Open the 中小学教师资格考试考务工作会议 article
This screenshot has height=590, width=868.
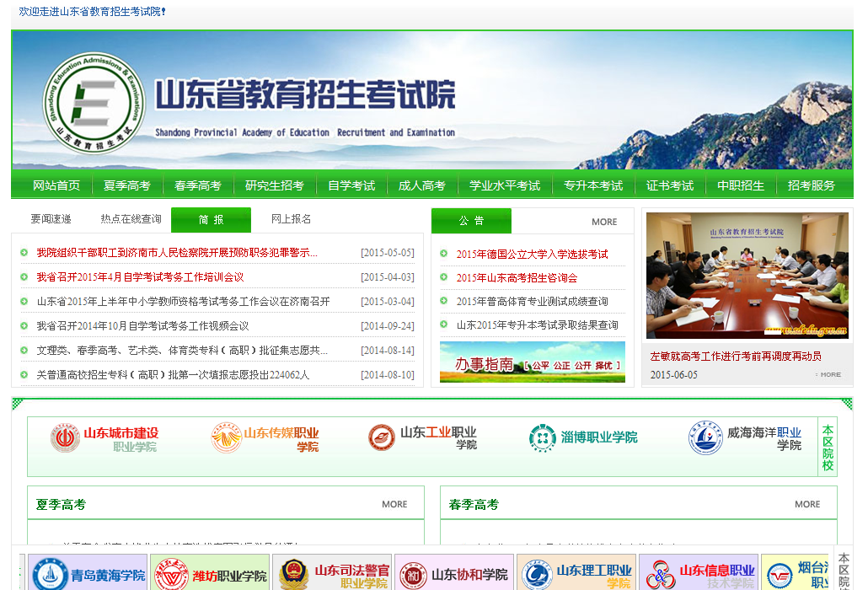pos(183,301)
